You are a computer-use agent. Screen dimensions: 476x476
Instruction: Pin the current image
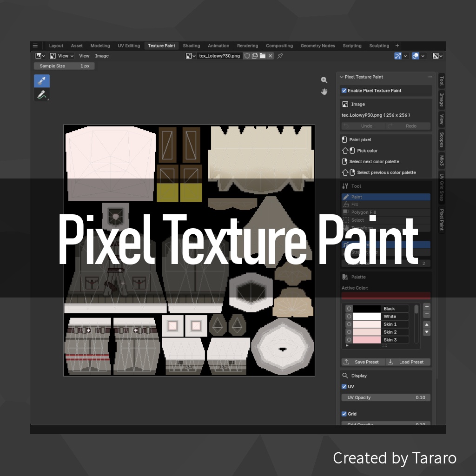280,56
